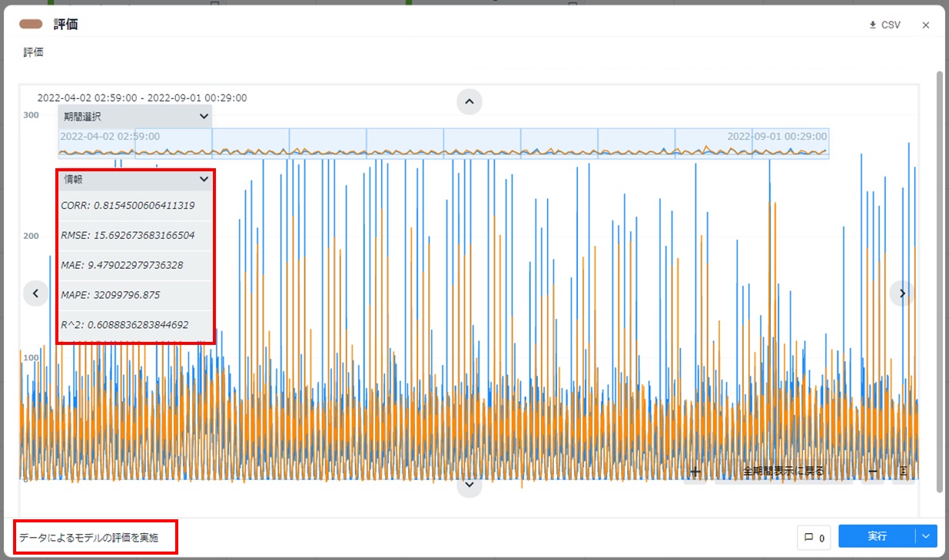Click the period selection range overview strip
Screen dimensions: 949x560
pyautogui.click(x=443, y=144)
